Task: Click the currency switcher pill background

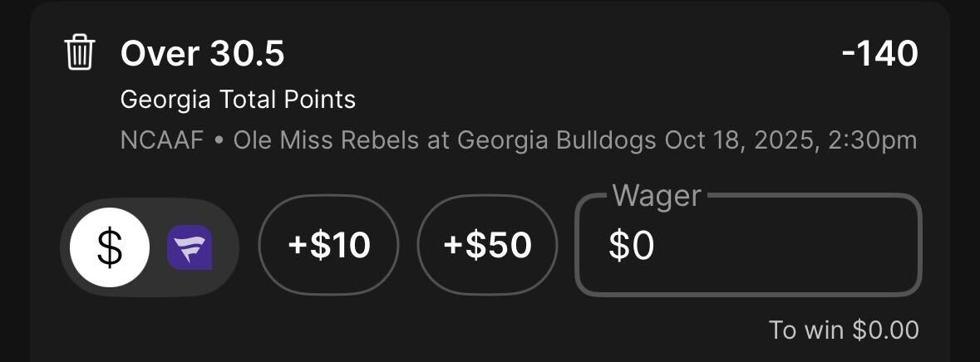Action: pyautogui.click(x=150, y=274)
